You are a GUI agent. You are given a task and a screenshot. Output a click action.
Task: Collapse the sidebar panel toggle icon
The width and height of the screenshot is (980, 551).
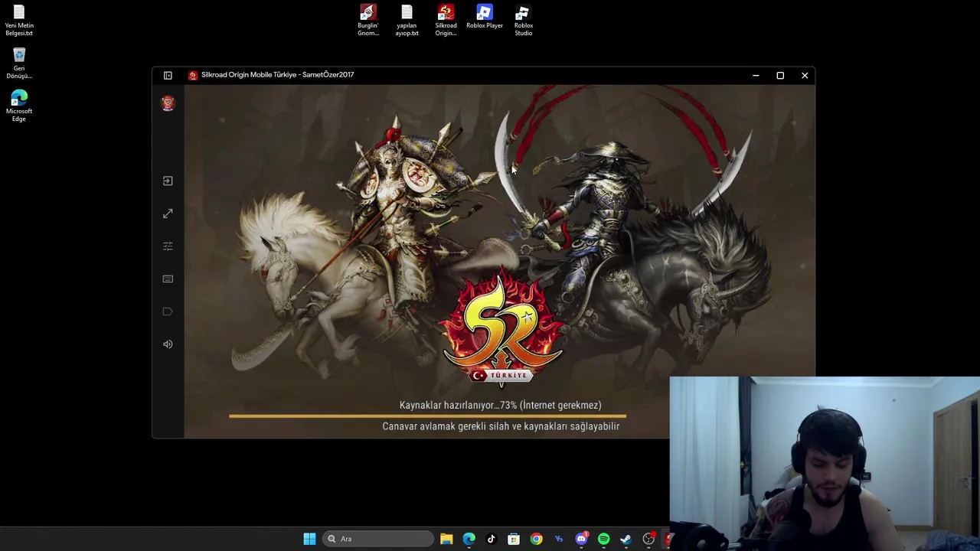[168, 75]
